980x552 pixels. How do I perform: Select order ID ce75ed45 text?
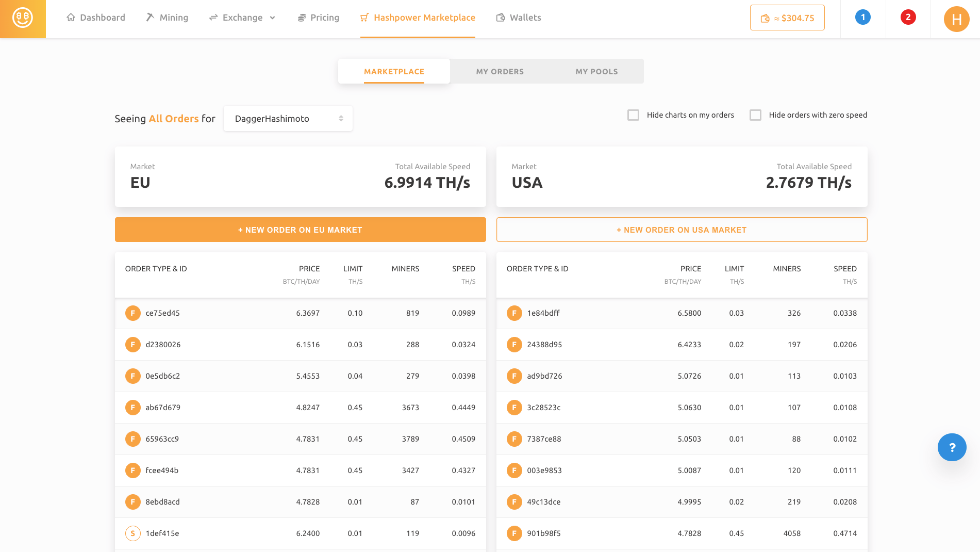pyautogui.click(x=162, y=313)
